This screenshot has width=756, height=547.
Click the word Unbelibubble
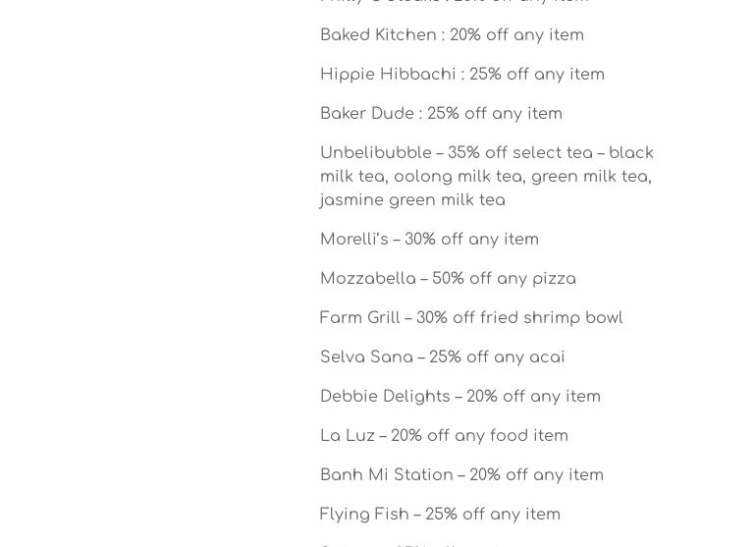[x=375, y=153]
